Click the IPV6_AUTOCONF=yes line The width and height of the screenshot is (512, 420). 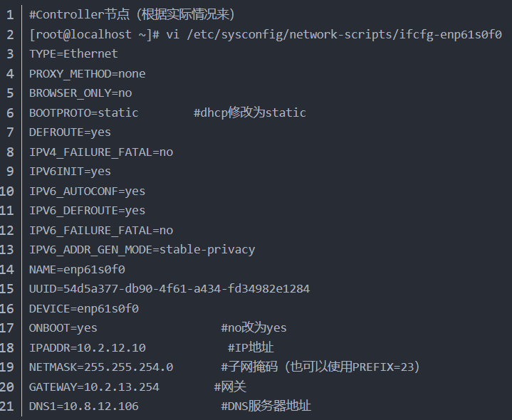[87, 191]
